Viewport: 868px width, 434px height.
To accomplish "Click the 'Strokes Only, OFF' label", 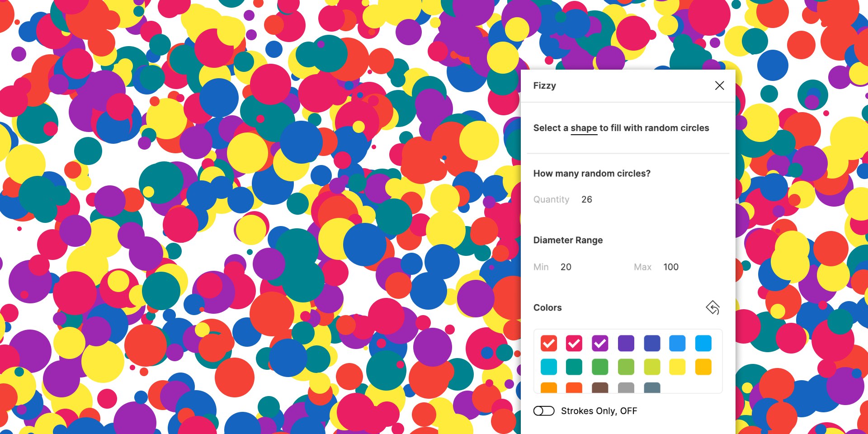I will point(599,411).
